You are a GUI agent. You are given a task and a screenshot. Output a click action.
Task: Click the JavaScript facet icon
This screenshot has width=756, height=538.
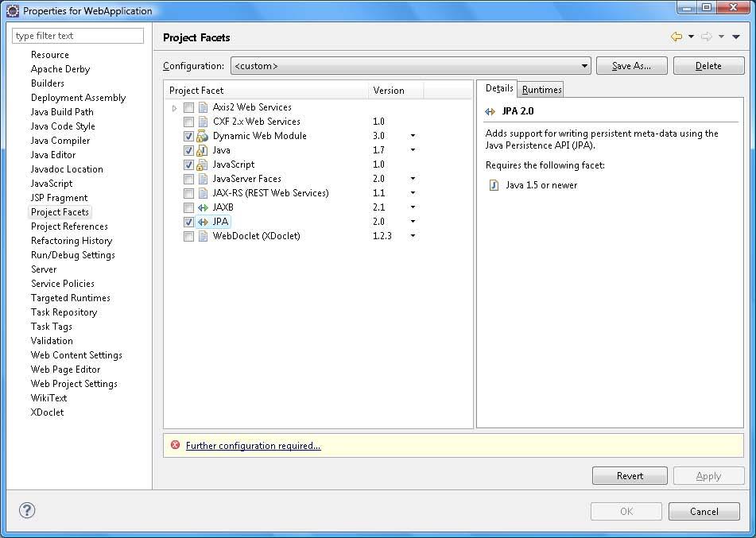point(203,164)
